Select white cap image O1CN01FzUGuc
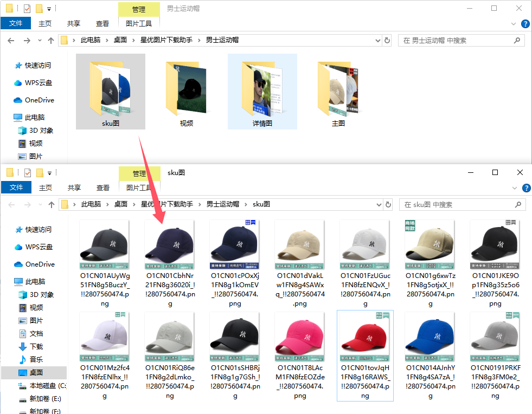The height and width of the screenshot is (414, 532). pyautogui.click(x=365, y=263)
